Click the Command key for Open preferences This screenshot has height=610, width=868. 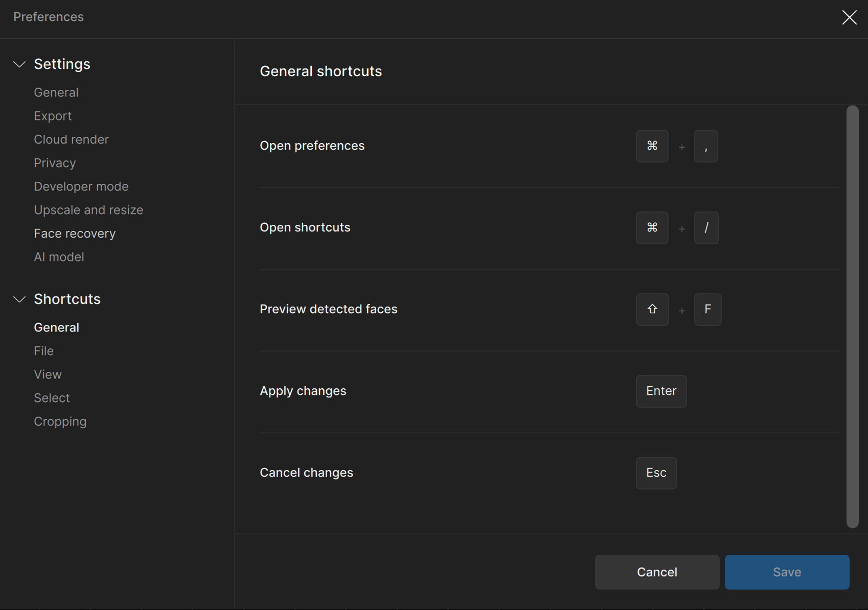click(652, 146)
